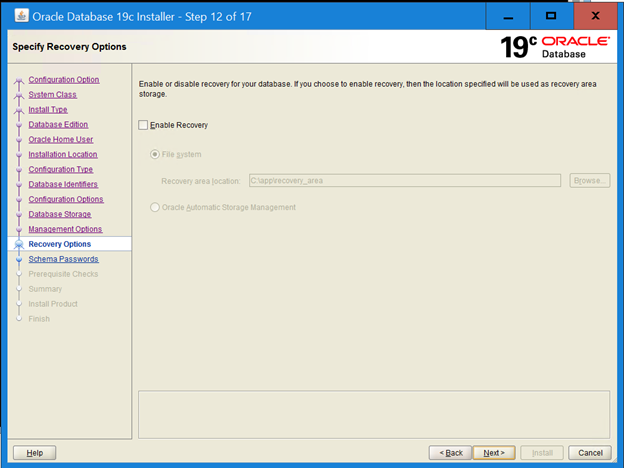Close the Oracle installer window
The width and height of the screenshot is (624, 468).
point(595,16)
